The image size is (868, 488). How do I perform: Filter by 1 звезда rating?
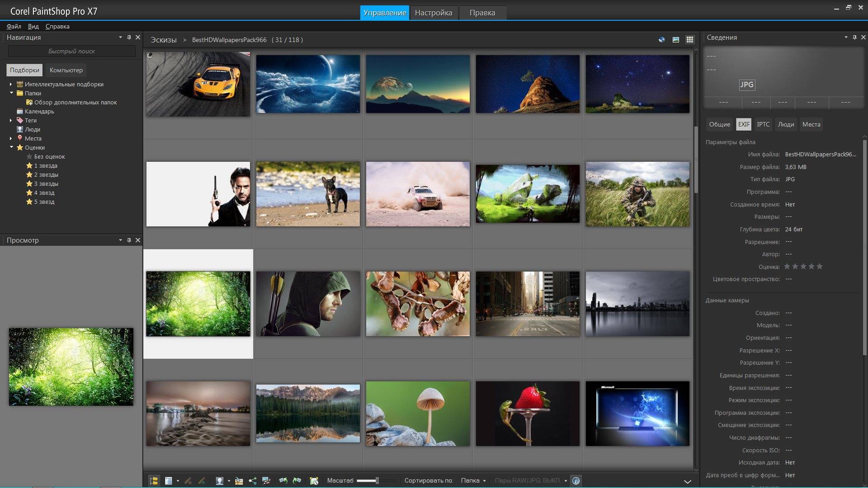click(42, 165)
